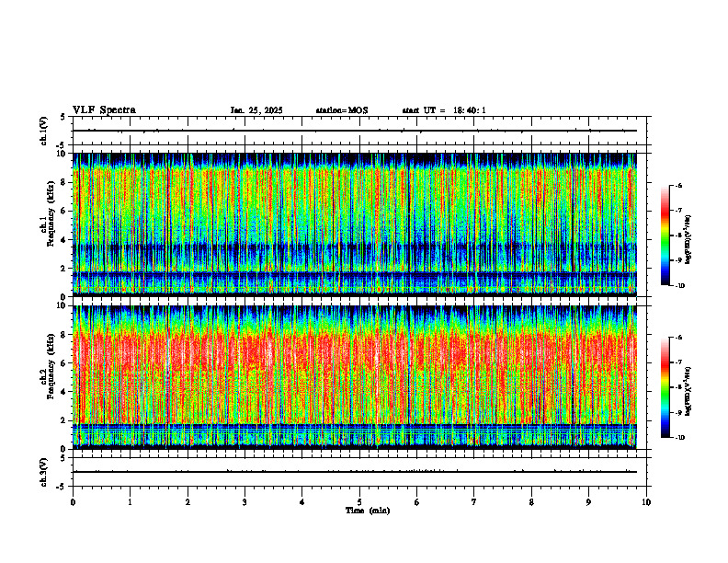The image size is (728, 563).
Task: Click the 'ch.1(V)' waveform axis label
Action: pos(43,131)
